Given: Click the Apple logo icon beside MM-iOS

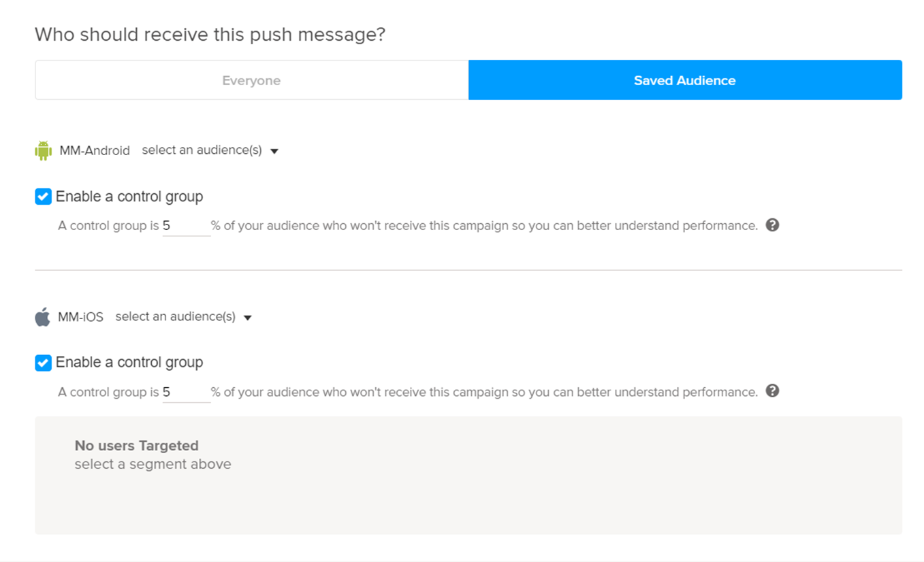Looking at the screenshot, I should (43, 317).
